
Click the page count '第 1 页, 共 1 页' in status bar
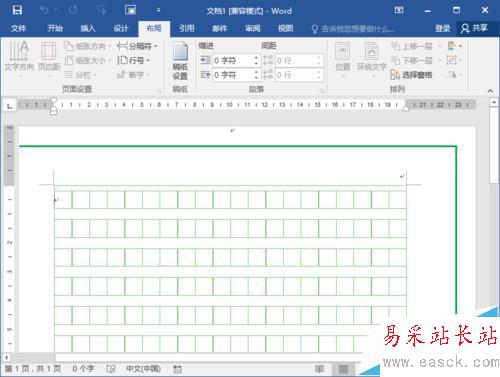point(33,369)
